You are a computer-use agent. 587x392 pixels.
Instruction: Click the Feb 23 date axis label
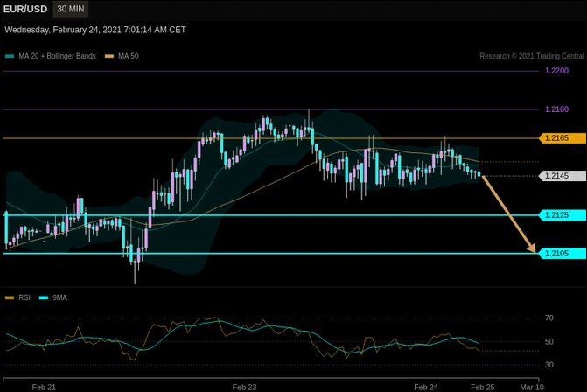pyautogui.click(x=244, y=387)
